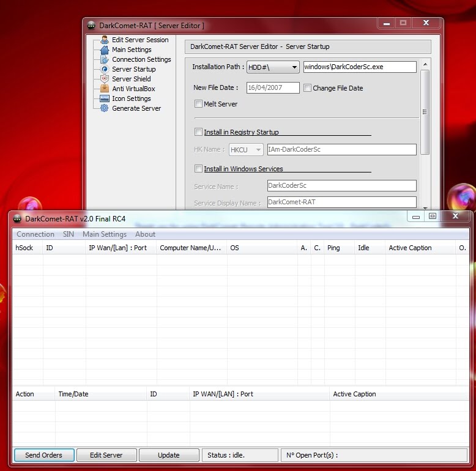Click the Computer Name/U... column header
The width and height of the screenshot is (476, 471).
pyautogui.click(x=192, y=248)
